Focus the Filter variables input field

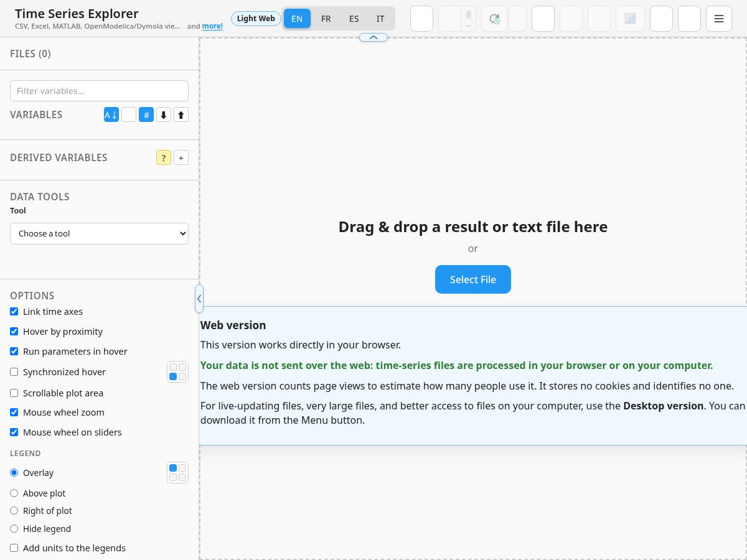tap(99, 91)
